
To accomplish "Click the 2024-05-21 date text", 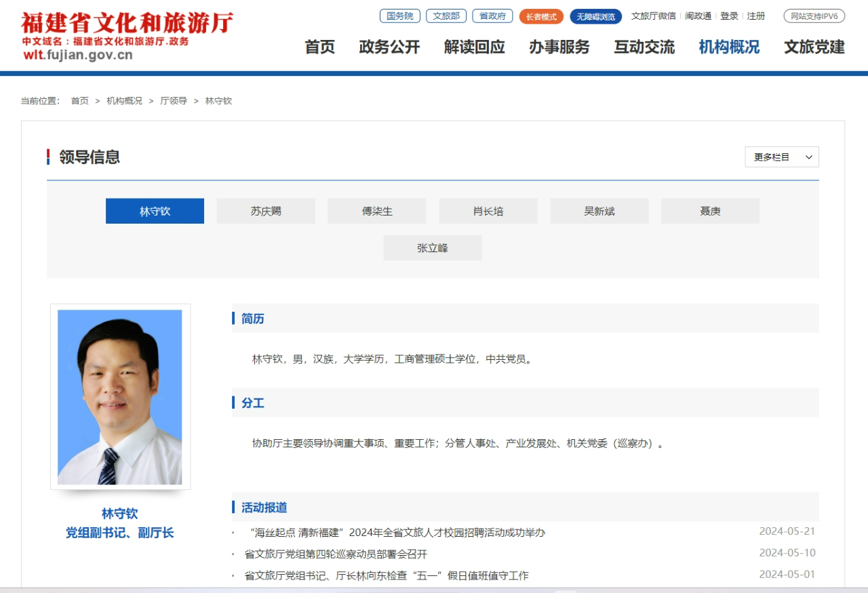I will (787, 531).
